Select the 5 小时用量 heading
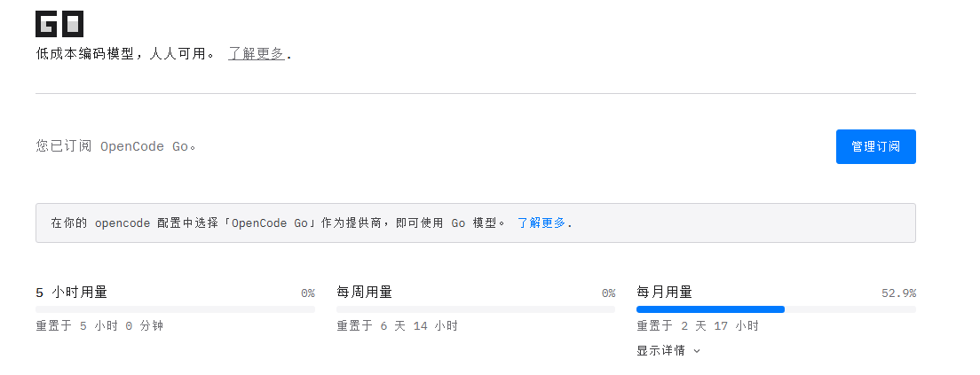 click(x=71, y=292)
